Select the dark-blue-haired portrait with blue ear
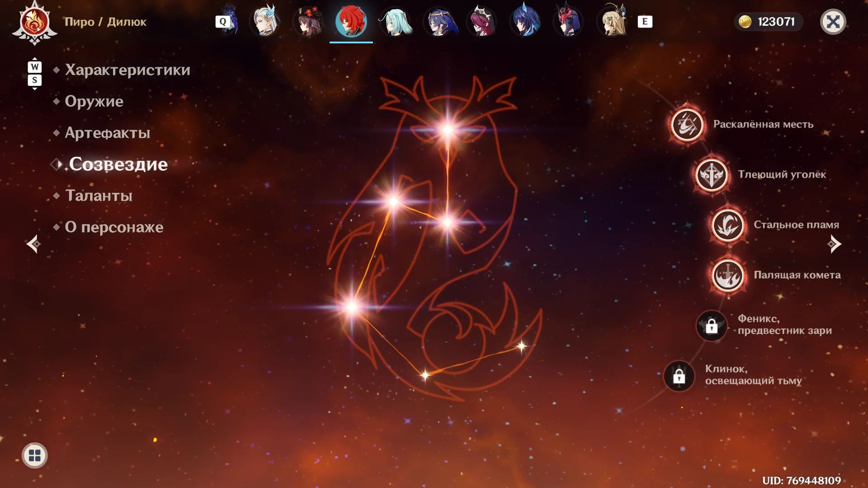 point(525,21)
